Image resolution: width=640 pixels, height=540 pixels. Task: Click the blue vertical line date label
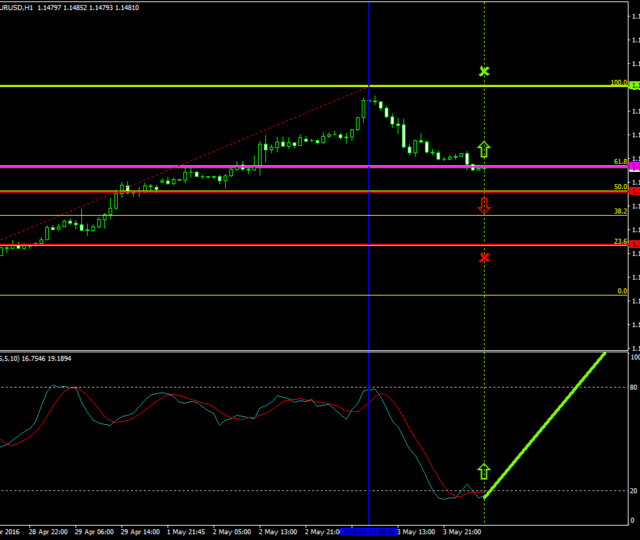[368, 532]
